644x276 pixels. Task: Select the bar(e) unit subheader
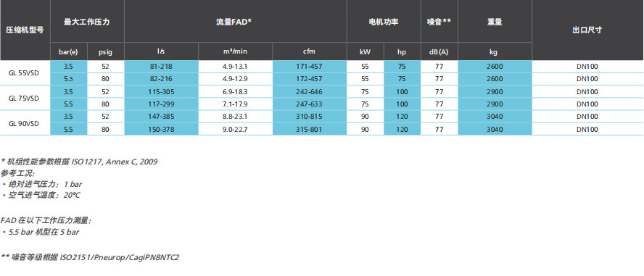[x=69, y=51]
